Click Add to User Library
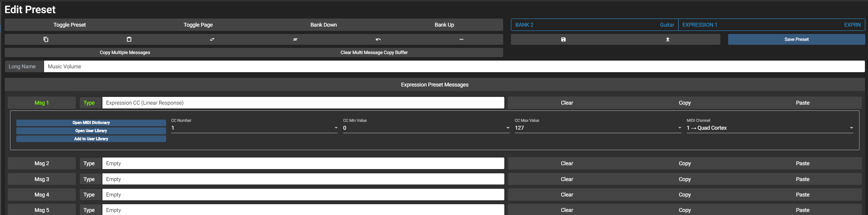Image resolution: width=868 pixels, height=215 pixels. [91, 139]
